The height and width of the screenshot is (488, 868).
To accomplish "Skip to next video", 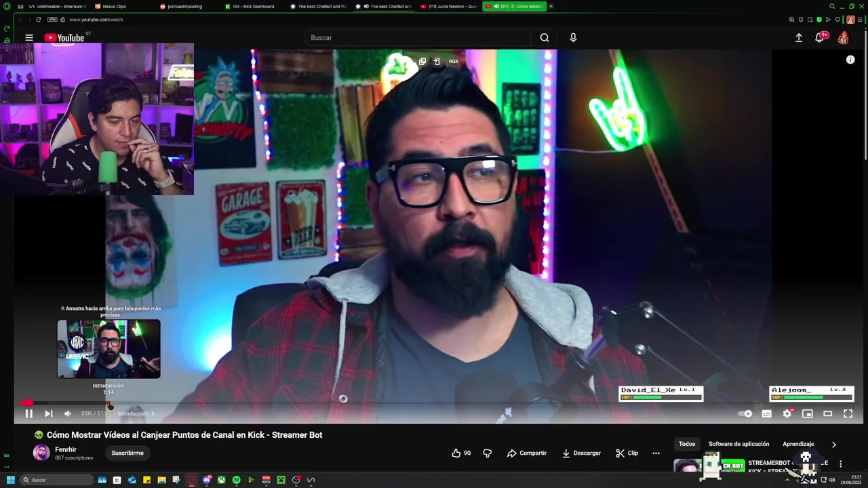I will [x=49, y=413].
